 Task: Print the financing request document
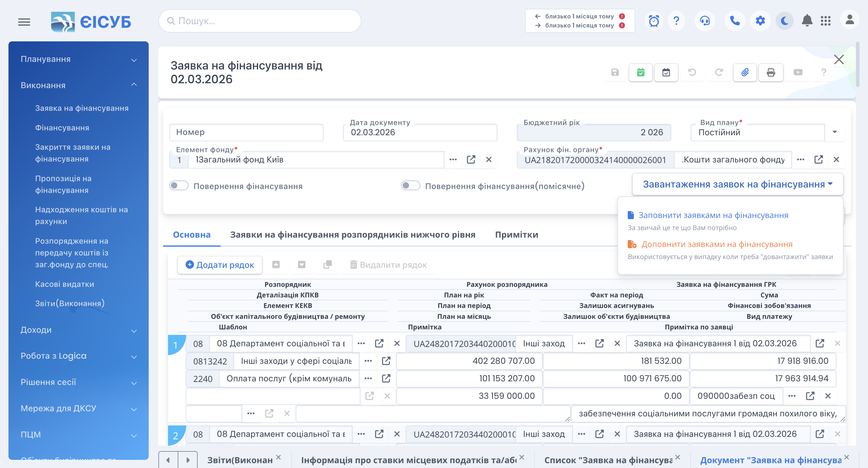tap(771, 72)
